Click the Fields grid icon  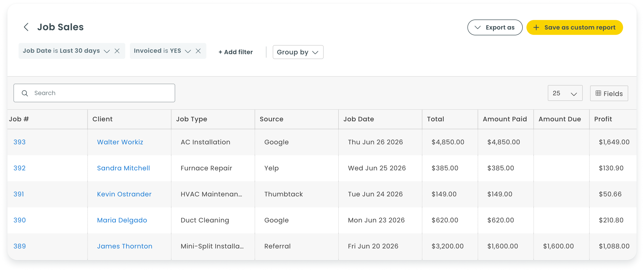(x=598, y=93)
